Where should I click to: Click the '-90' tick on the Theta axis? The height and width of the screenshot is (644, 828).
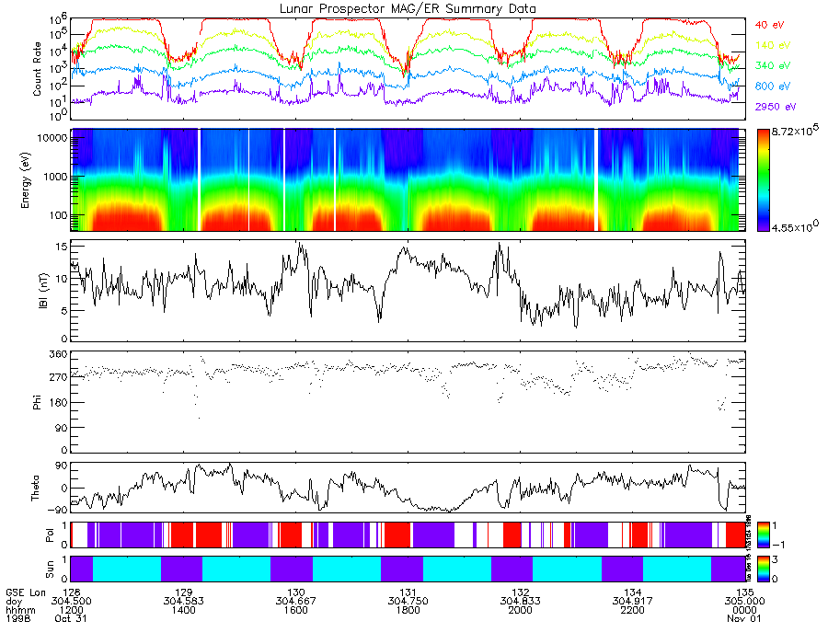click(x=56, y=510)
